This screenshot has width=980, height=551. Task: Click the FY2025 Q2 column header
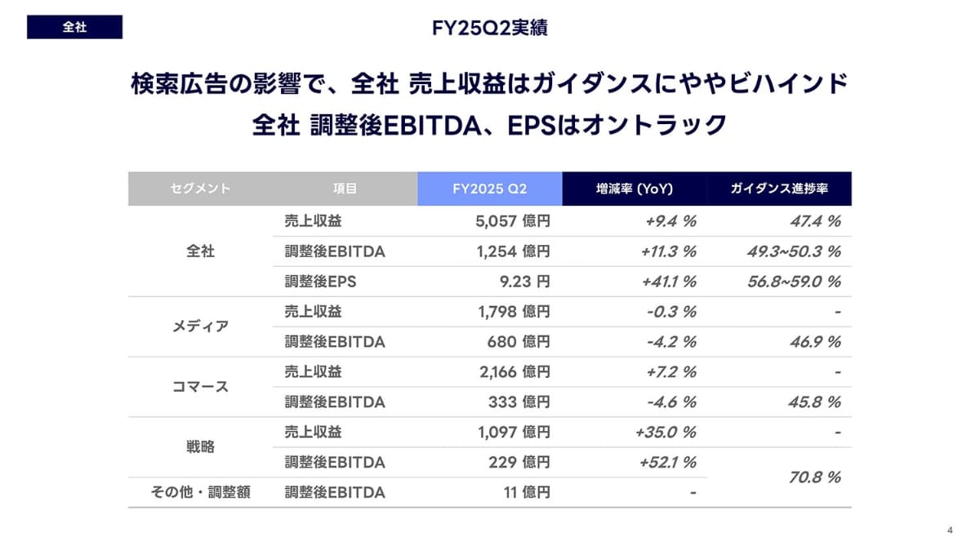point(489,189)
